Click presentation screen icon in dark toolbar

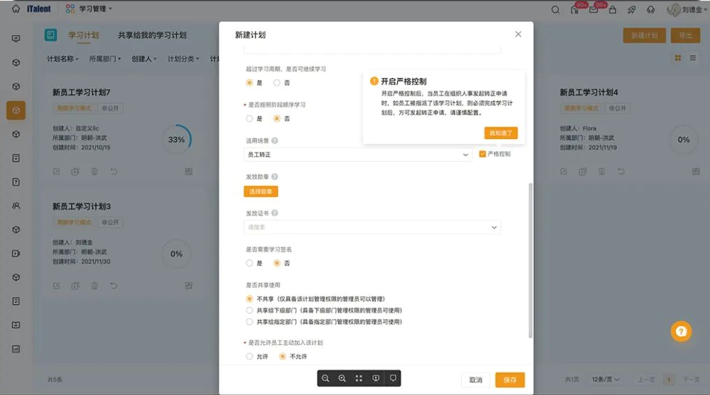click(x=376, y=378)
